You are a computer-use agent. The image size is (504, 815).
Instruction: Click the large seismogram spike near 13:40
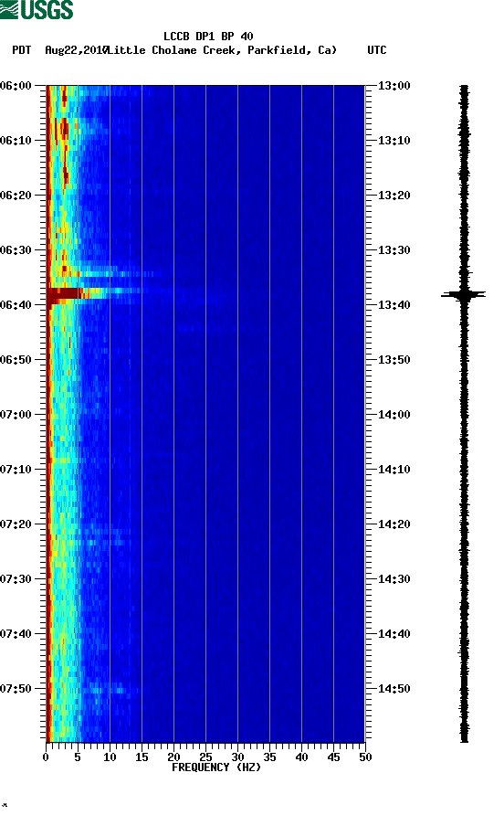coord(464,295)
